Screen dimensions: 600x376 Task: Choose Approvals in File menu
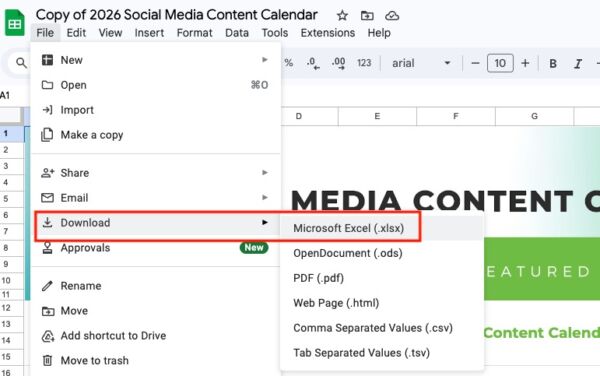155,248
